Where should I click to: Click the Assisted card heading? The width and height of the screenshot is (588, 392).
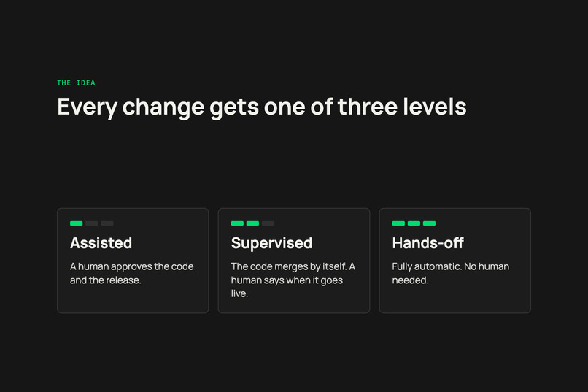[x=101, y=243]
